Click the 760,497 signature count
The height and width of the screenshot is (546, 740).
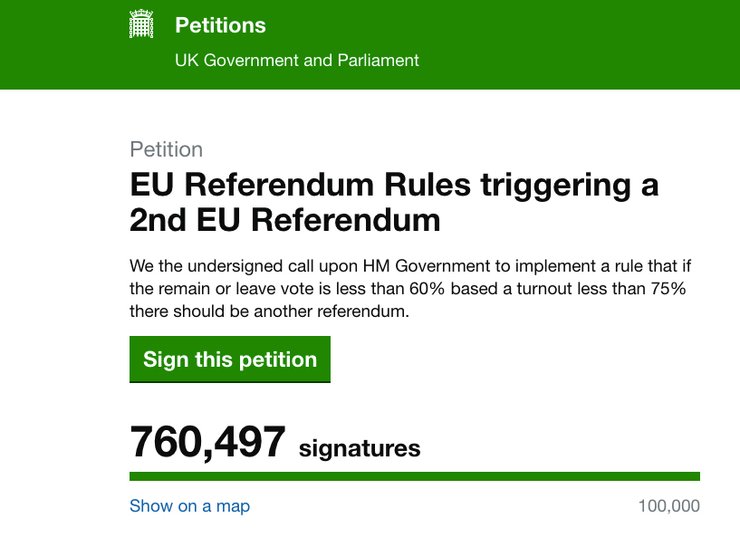coord(208,442)
